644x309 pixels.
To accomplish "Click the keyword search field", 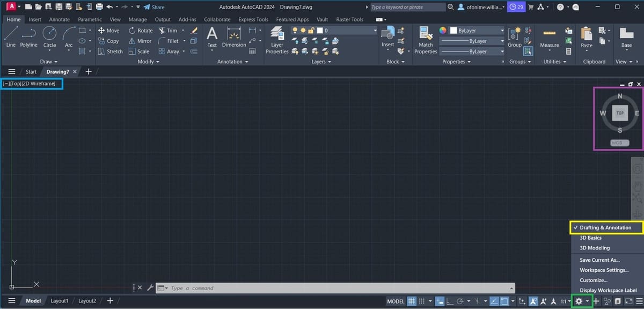I will pyautogui.click(x=408, y=7).
